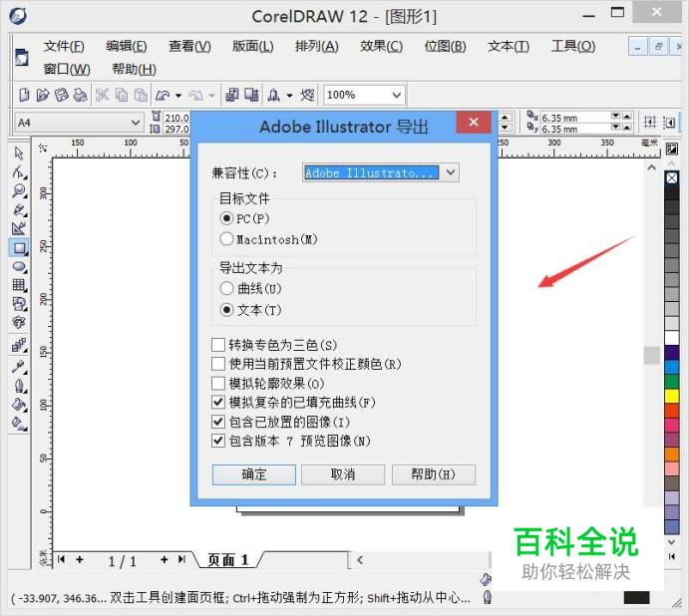Expand the Undo history dropdown arrow
This screenshot has width=689, height=616.
[x=178, y=95]
